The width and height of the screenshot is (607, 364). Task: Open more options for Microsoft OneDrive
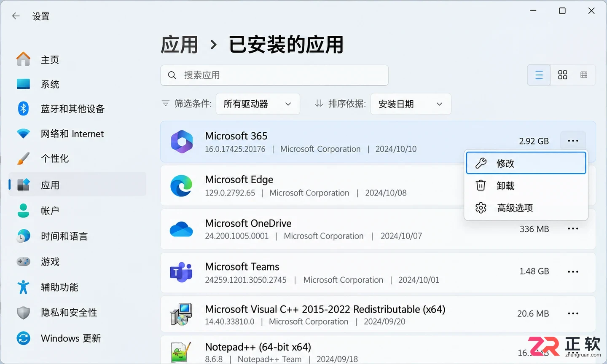(573, 229)
